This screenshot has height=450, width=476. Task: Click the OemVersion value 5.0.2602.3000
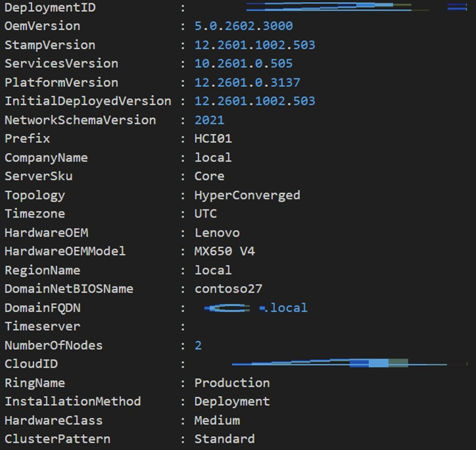243,26
